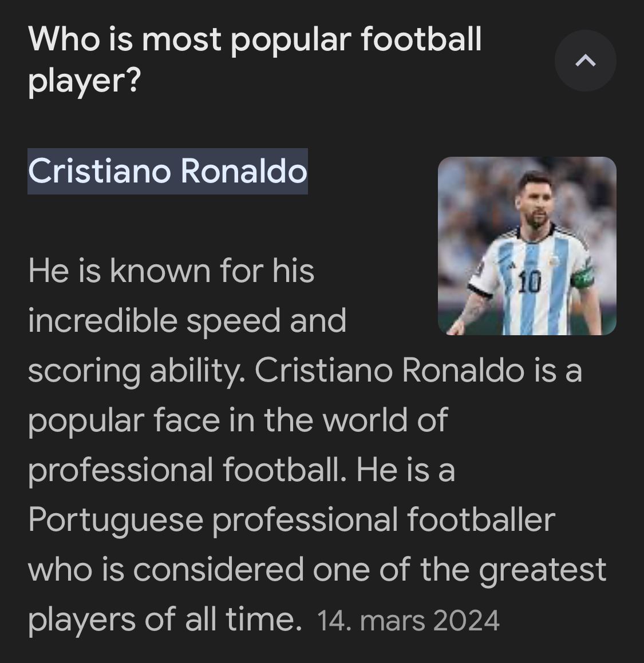Viewport: 644px width, 663px height.
Task: Click the phrase 'players of all time.'
Action: pos(164,619)
